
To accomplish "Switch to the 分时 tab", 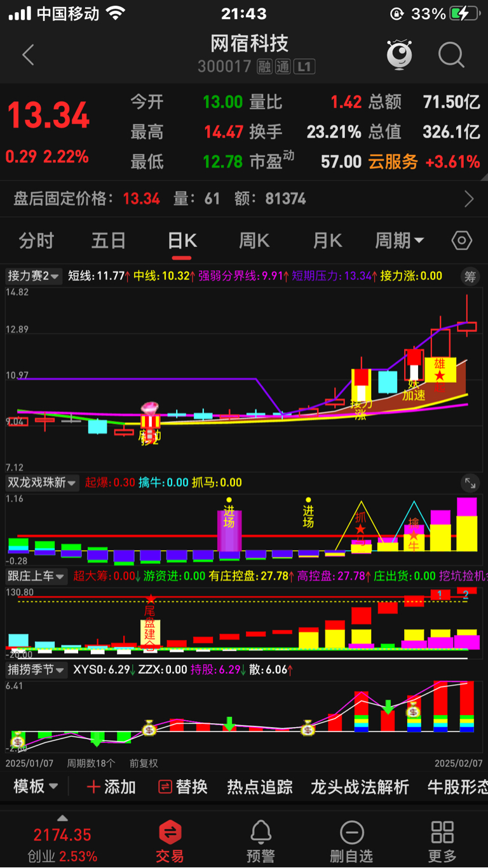I will (36, 241).
